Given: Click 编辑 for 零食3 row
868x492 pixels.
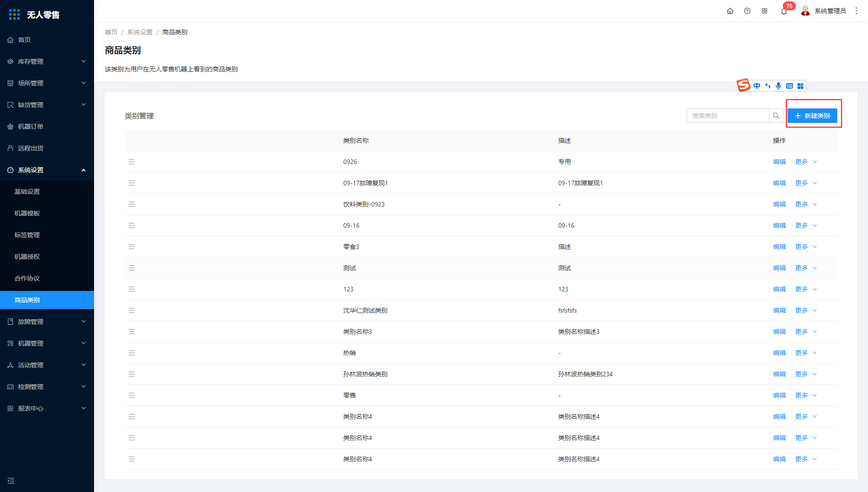Looking at the screenshot, I should click(779, 247).
